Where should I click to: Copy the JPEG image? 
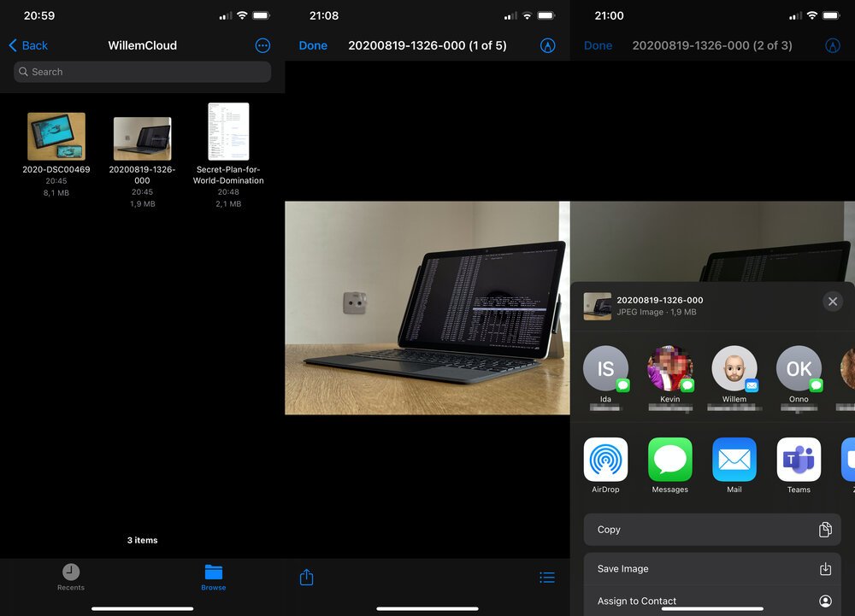pyautogui.click(x=712, y=530)
